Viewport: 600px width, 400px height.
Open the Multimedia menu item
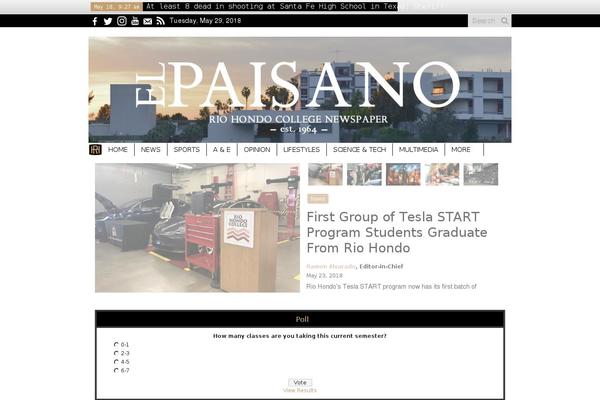point(419,150)
